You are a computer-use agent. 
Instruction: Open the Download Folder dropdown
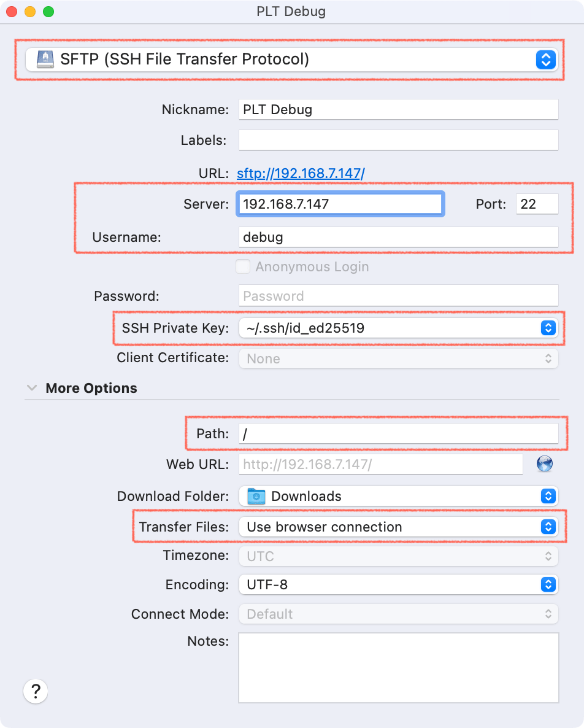pos(399,496)
